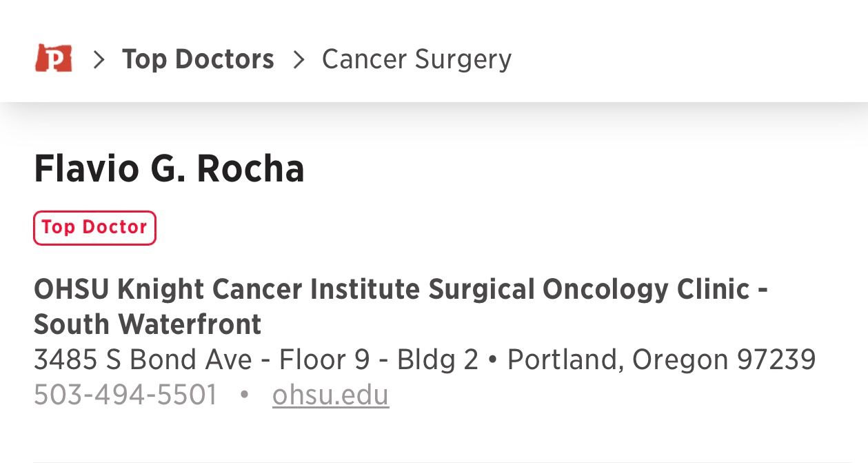The width and height of the screenshot is (868, 463).
Task: Open the Top Doctors breadcrumb link
Action: [199, 59]
